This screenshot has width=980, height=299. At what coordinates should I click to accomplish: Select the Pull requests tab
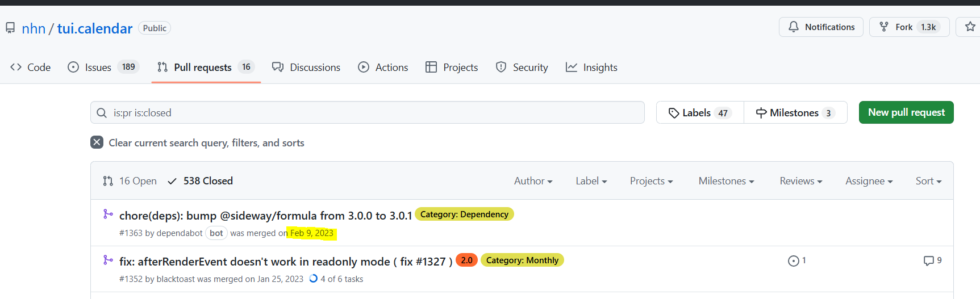click(206, 67)
